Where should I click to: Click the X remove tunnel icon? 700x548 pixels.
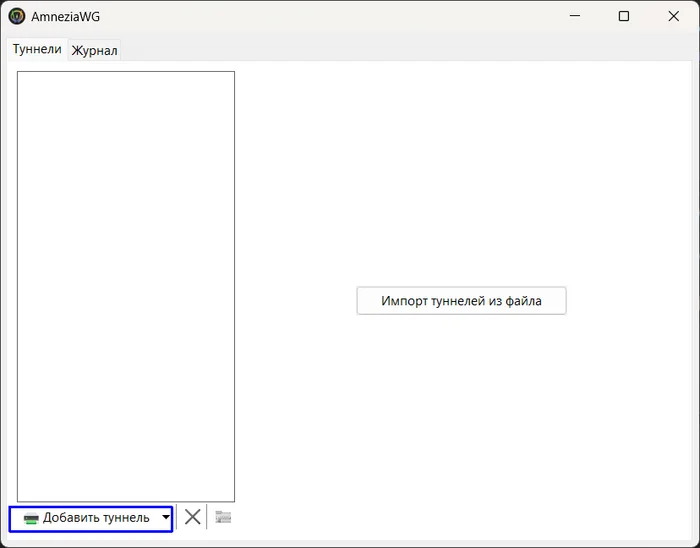point(192,517)
